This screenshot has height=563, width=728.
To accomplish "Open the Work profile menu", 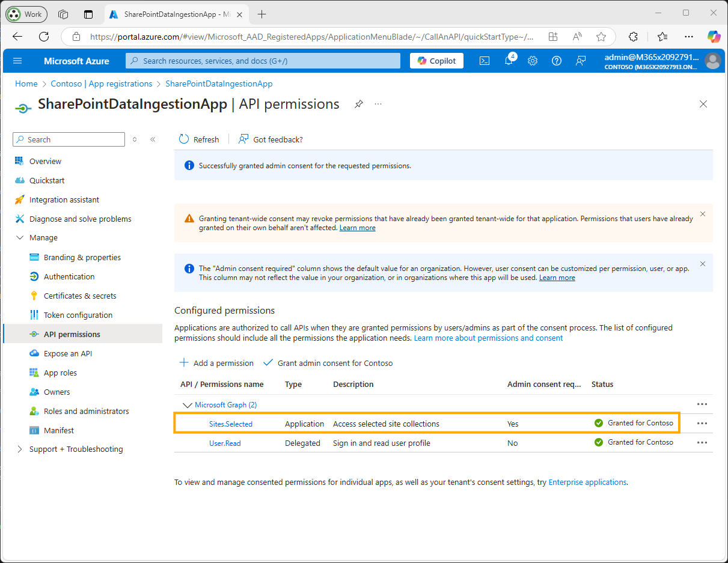I will 26,14.
